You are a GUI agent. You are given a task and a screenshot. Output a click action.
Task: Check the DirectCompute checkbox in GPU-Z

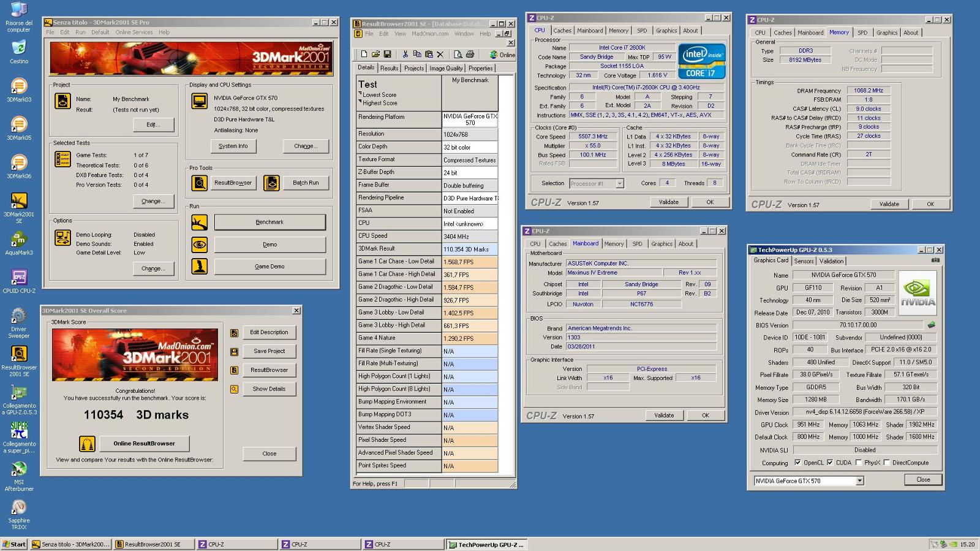pos(886,463)
